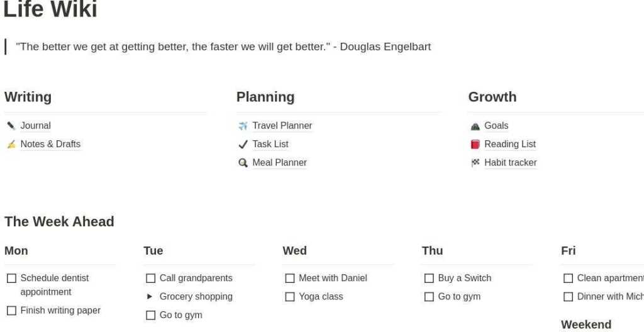The height and width of the screenshot is (332, 644).
Task: Click the checkered flag icon beside Habit tracker
Action: pyautogui.click(x=475, y=162)
